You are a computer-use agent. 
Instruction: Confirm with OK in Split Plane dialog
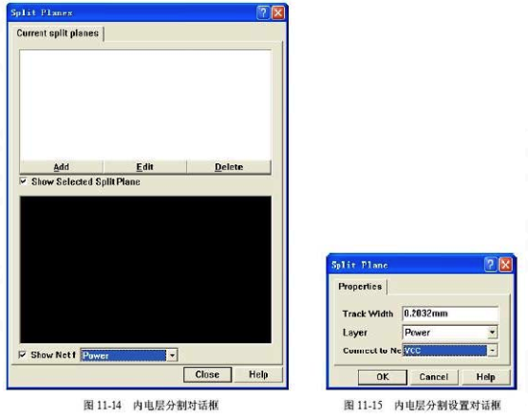[x=382, y=377]
